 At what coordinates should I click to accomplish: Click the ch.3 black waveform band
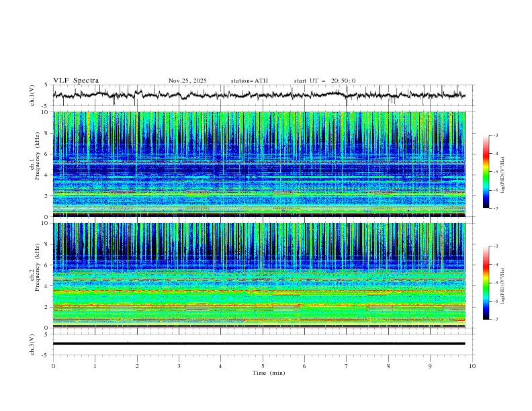tap(259, 344)
